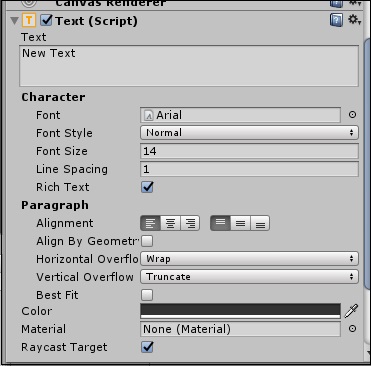Open the Horizontal Overflow Wrap dropdown
Viewport: 371px width, 366px height.
[x=249, y=259]
